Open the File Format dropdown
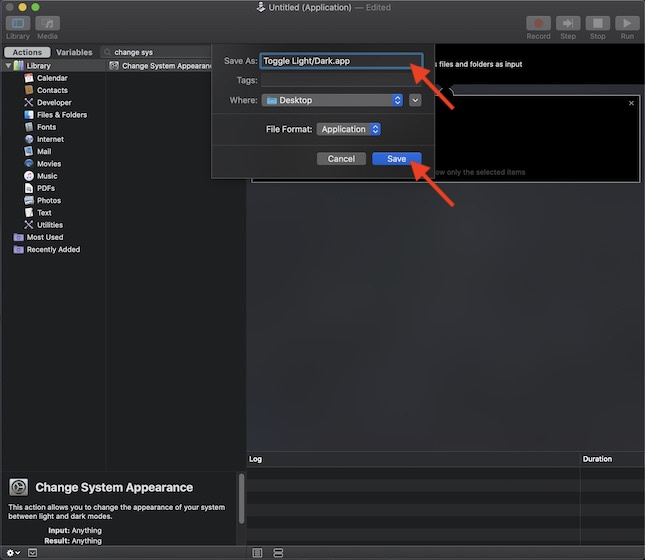 pos(348,129)
